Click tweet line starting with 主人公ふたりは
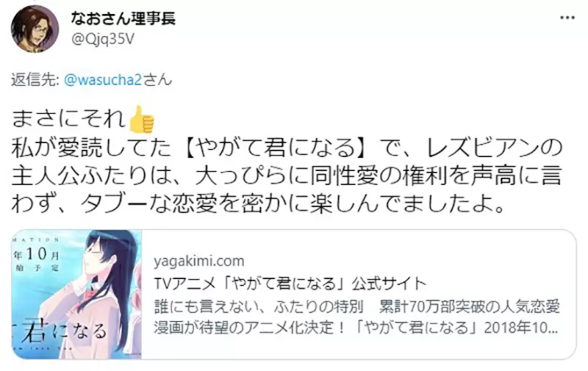This screenshot has width=588, height=371. [x=287, y=176]
